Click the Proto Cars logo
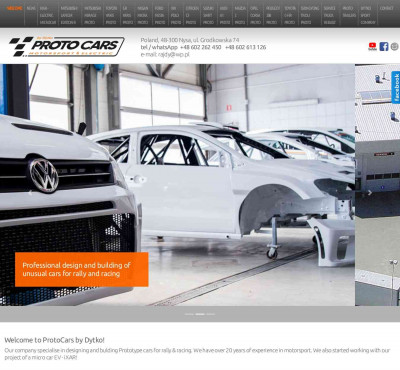 tap(67, 47)
